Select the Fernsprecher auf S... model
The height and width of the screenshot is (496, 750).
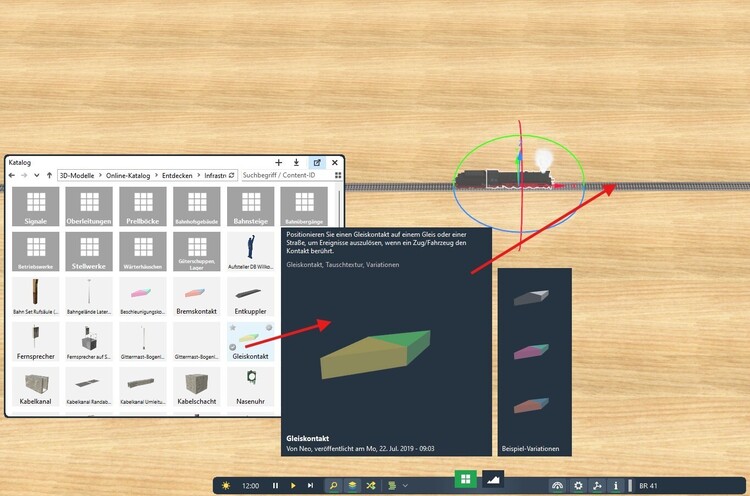(89, 342)
